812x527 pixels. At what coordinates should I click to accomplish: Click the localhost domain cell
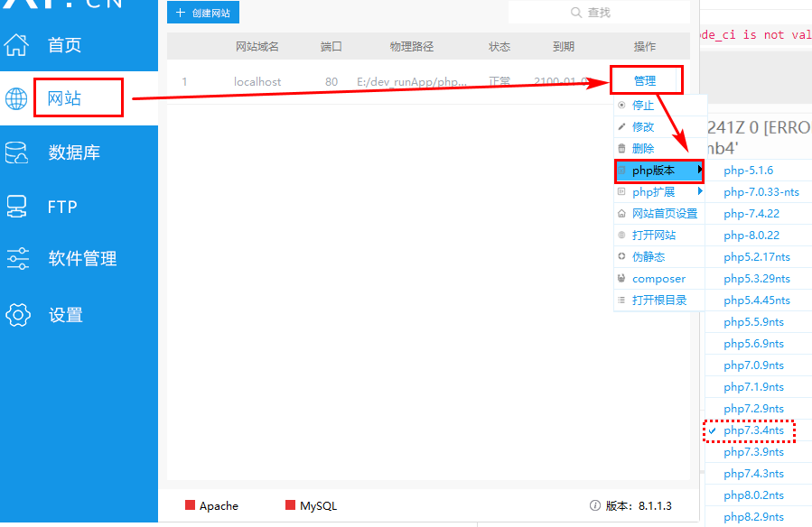tap(257, 82)
